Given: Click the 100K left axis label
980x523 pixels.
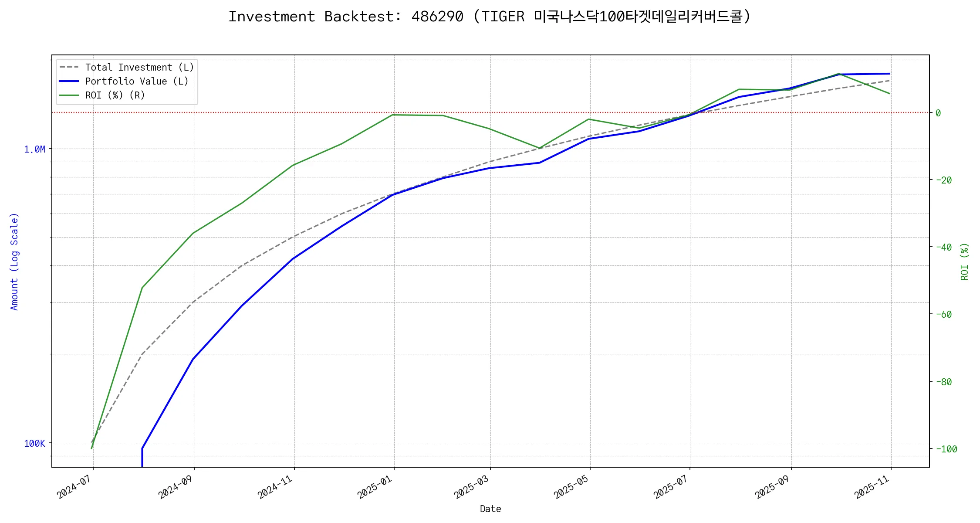Looking at the screenshot, I should 34,444.
